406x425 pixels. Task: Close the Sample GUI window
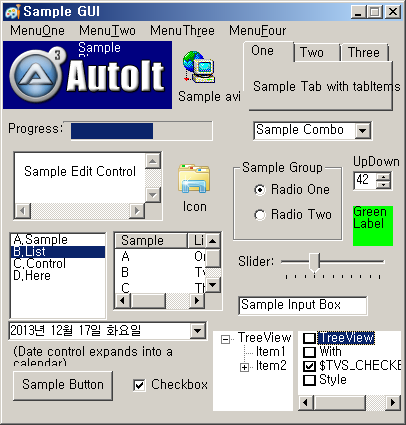[x=393, y=12]
